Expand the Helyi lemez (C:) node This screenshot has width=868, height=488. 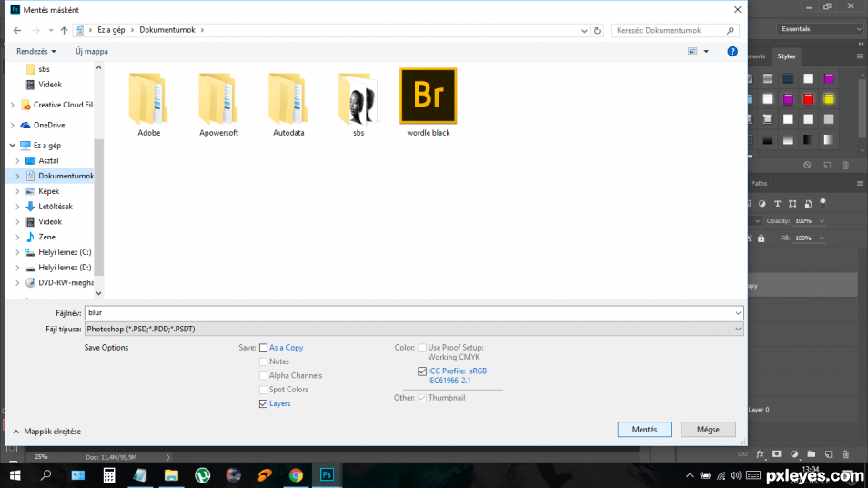tap(17, 252)
